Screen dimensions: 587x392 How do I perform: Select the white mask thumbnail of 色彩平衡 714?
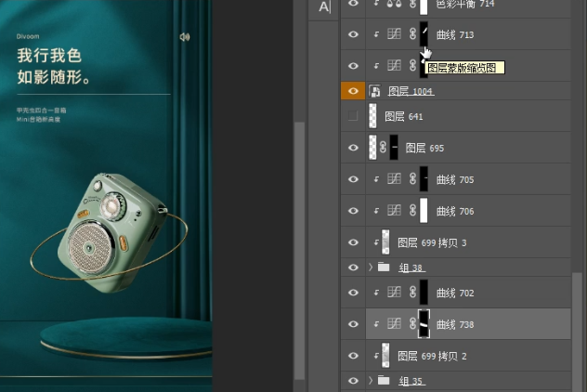click(424, 7)
